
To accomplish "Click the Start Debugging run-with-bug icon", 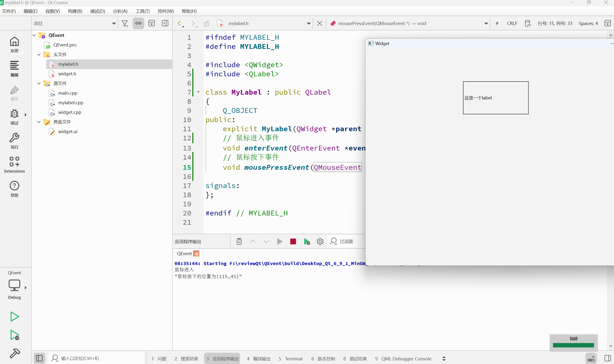I will coord(15,335).
